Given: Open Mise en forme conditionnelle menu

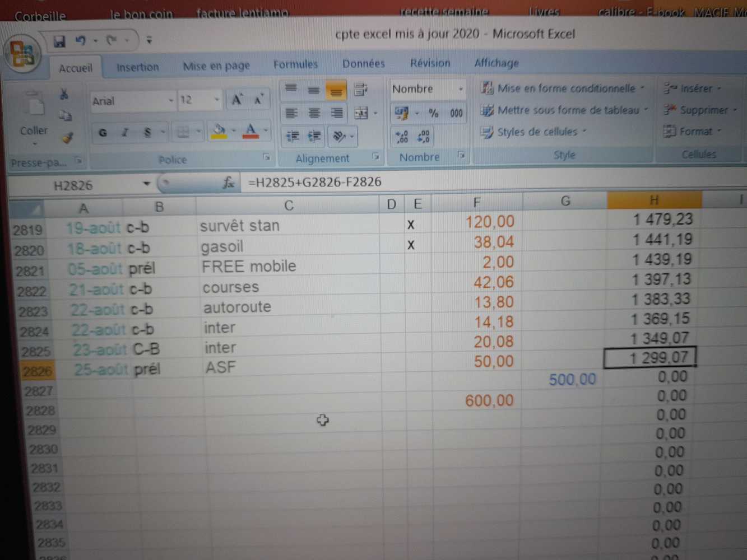Looking at the screenshot, I should (563, 88).
